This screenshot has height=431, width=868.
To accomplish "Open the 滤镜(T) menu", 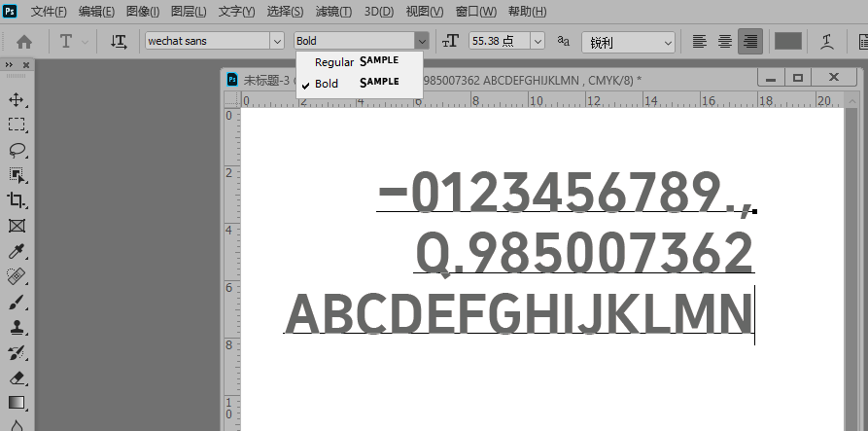I will [333, 11].
